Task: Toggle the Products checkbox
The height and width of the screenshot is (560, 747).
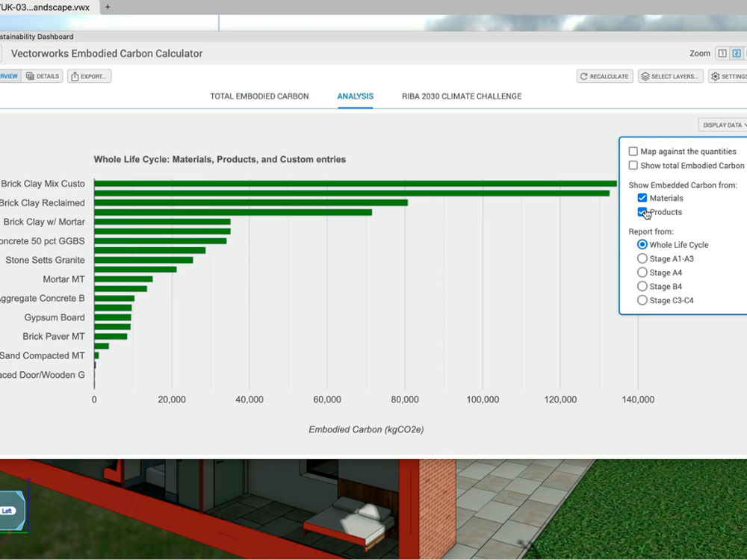Action: 642,213
